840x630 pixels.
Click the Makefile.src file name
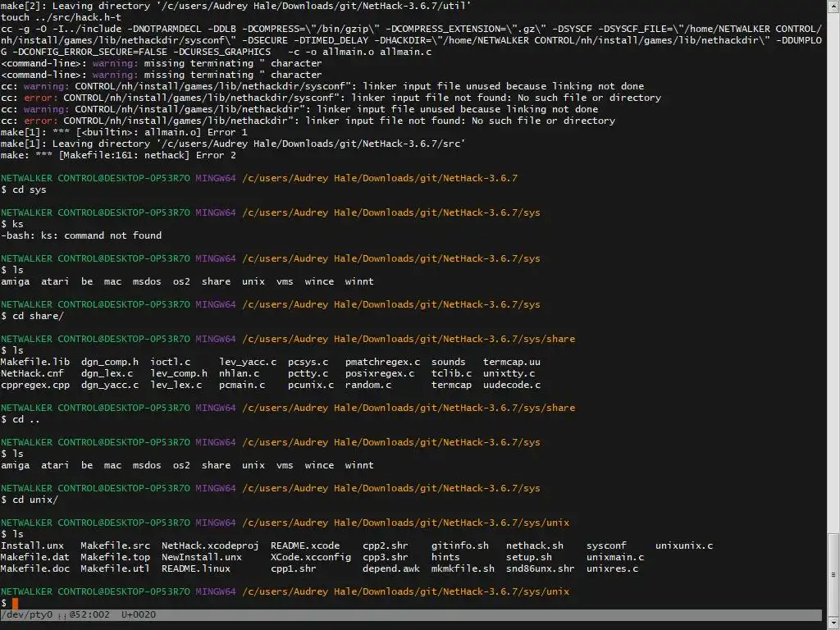(115, 546)
